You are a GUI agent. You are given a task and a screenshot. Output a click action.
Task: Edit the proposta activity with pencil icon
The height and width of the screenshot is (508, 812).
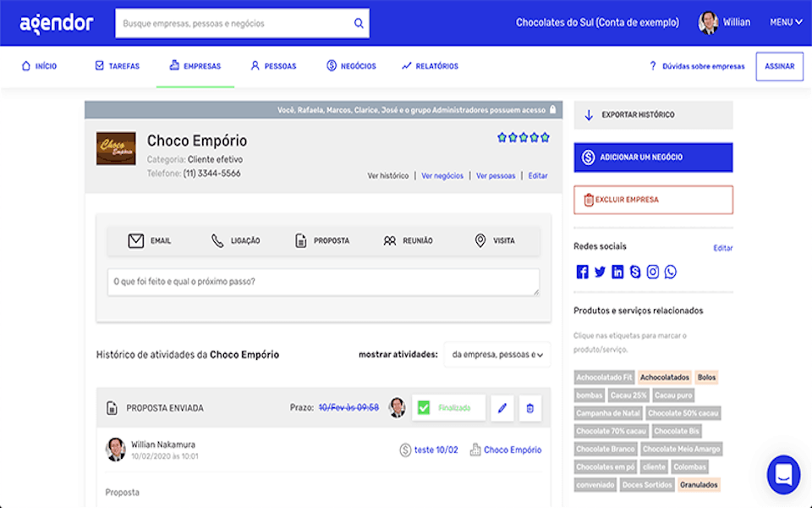pyautogui.click(x=502, y=408)
